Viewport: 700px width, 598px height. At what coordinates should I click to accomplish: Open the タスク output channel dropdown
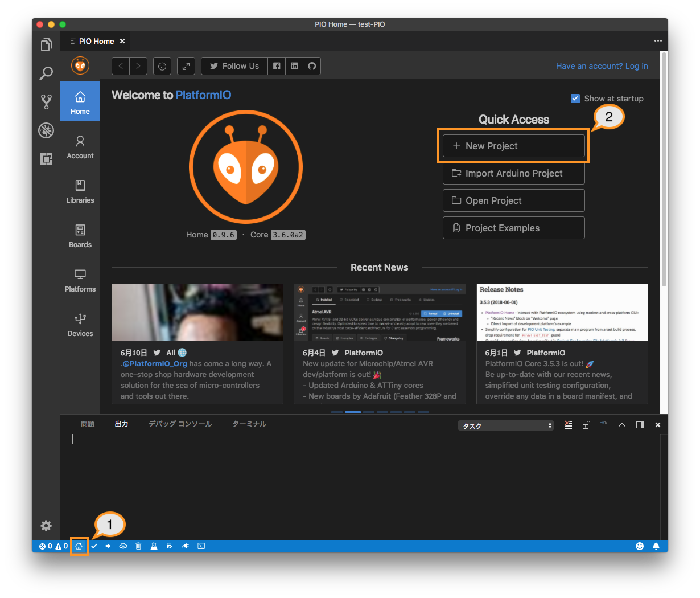point(505,426)
